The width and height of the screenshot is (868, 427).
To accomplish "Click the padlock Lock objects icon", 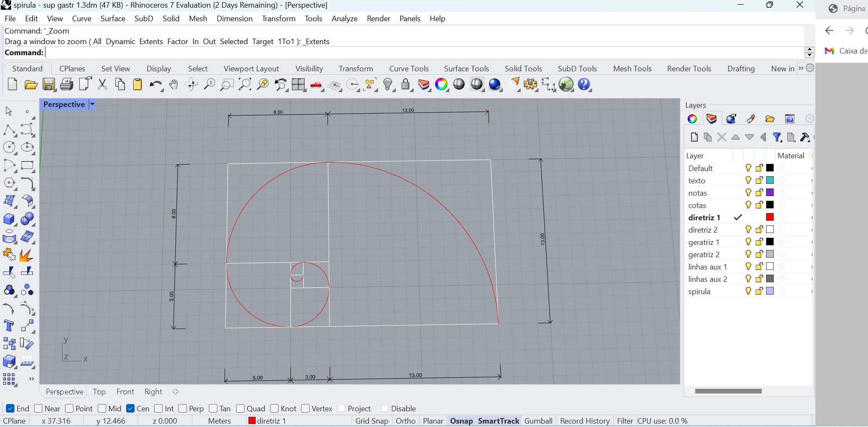I will (x=406, y=84).
